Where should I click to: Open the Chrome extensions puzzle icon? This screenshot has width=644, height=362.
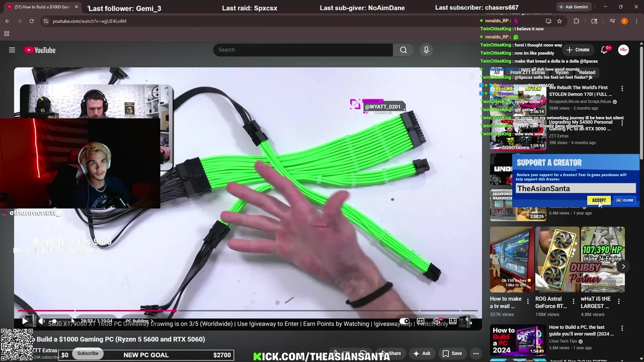577,21
